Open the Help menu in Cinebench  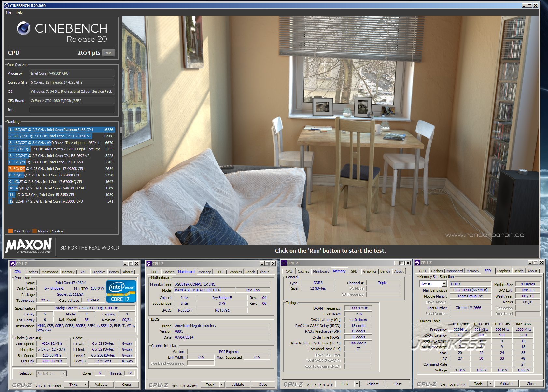pos(19,12)
